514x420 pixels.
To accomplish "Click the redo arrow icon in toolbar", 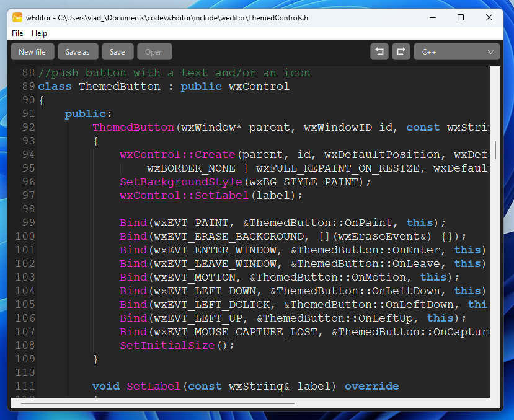I will [401, 51].
